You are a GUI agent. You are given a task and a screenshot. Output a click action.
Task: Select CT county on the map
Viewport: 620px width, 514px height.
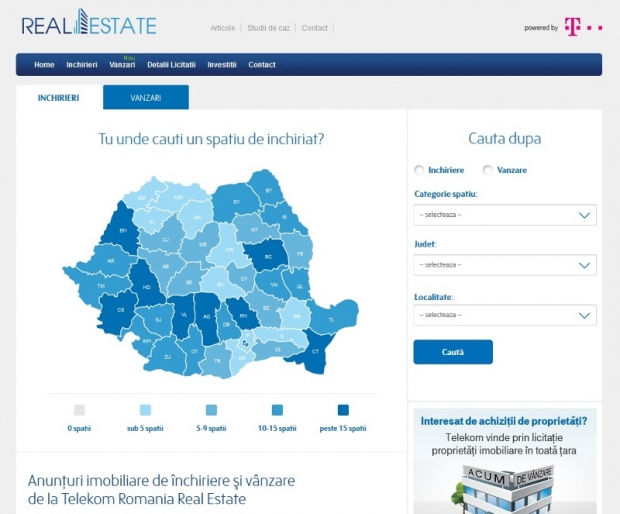pos(315,351)
